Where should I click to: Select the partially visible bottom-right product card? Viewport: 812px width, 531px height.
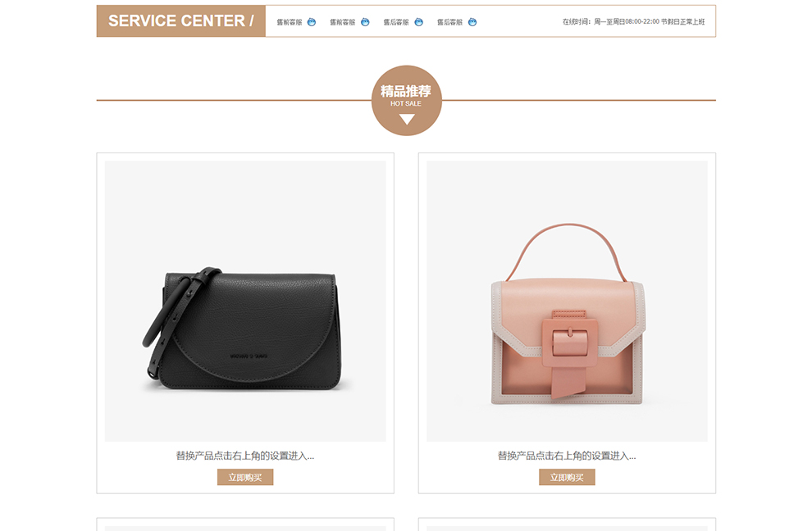[x=567, y=524]
